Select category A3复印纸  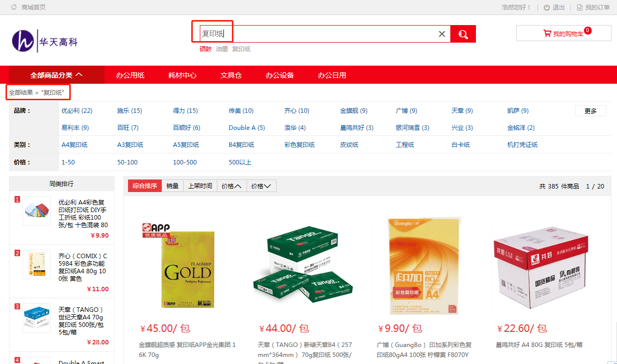coord(130,145)
